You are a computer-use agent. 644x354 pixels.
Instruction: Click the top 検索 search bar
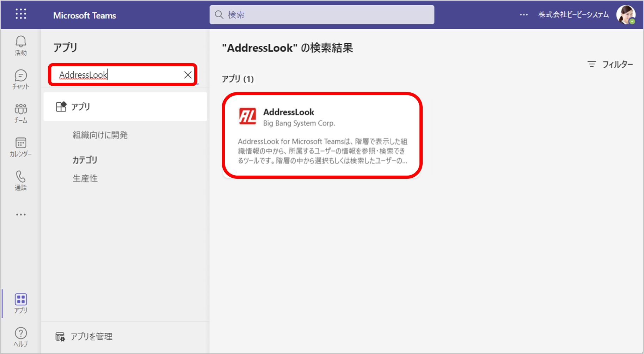coord(321,15)
